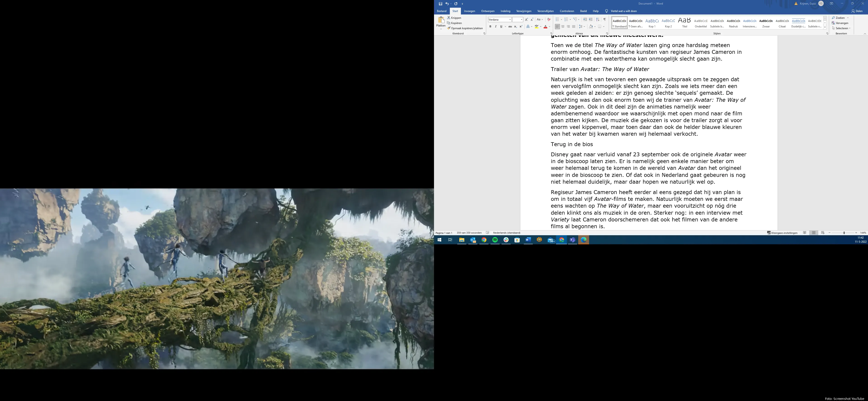868x401 pixels.
Task: Copy selection with Kopiëren
Action: click(x=455, y=23)
